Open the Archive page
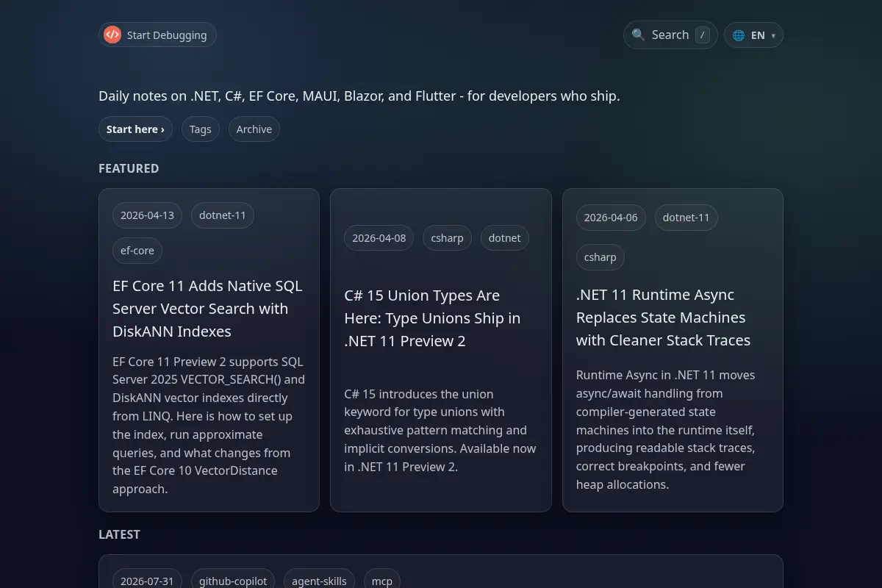882x588 pixels. [x=254, y=129]
